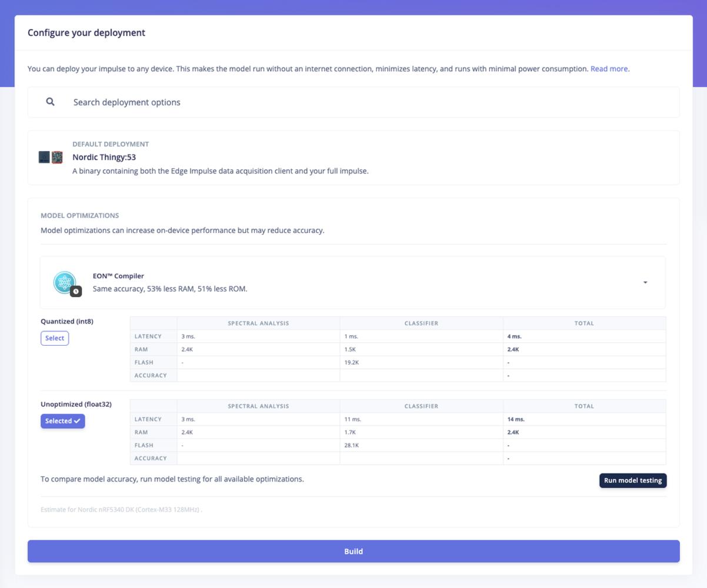Click the DEFAULT DEPLOYMENT label
The image size is (707, 588).
point(111,144)
